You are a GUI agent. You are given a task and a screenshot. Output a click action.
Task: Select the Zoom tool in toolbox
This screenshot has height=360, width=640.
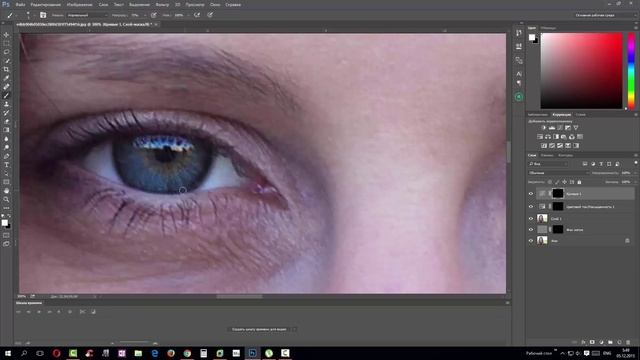coord(6,199)
